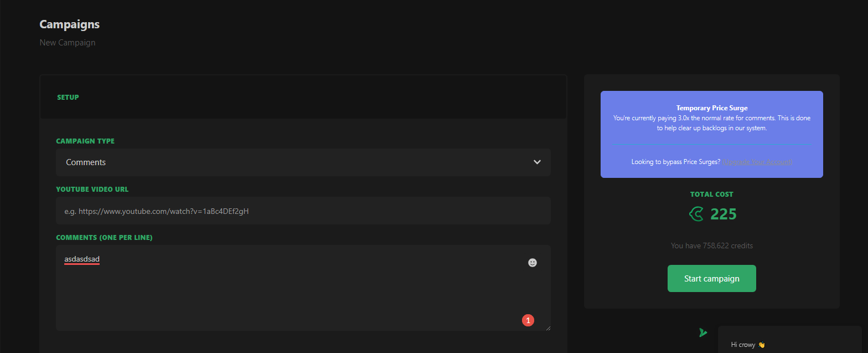Expand the Campaign Type chevron arrow
This screenshot has height=353, width=868.
536,162
